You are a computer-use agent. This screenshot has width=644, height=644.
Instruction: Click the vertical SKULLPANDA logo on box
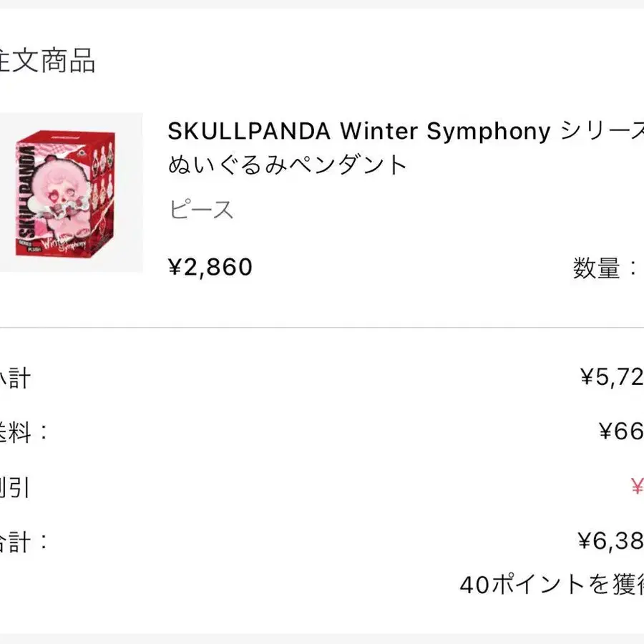point(26,192)
